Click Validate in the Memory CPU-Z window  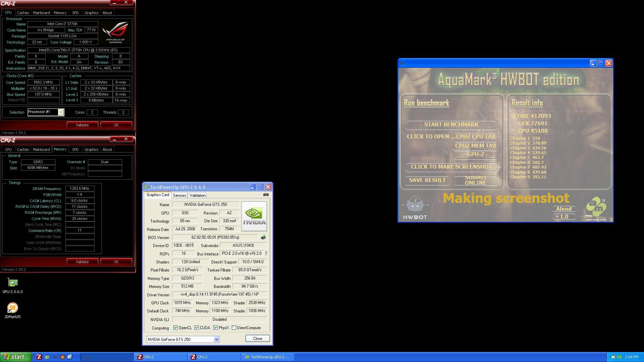pos(82,262)
